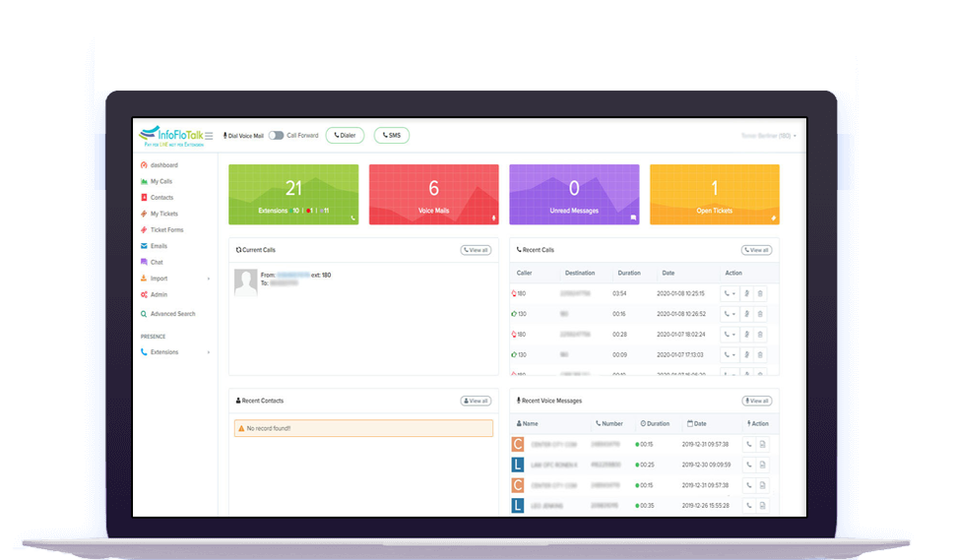View all Recent Contacts

coord(476,401)
